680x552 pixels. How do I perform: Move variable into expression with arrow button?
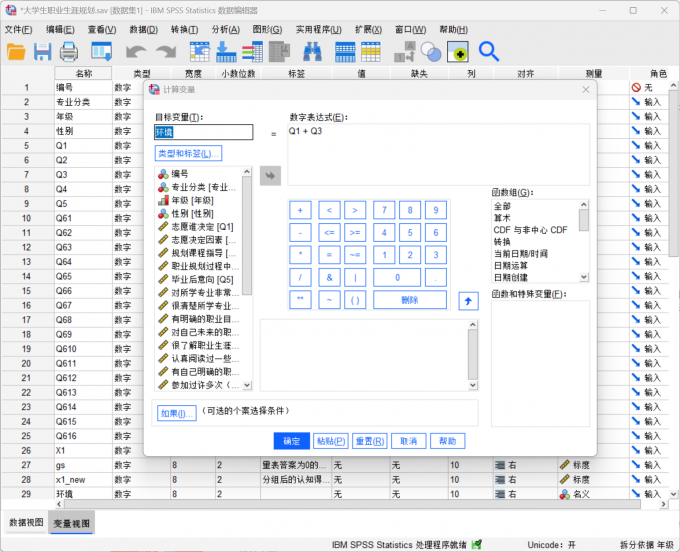coord(270,176)
